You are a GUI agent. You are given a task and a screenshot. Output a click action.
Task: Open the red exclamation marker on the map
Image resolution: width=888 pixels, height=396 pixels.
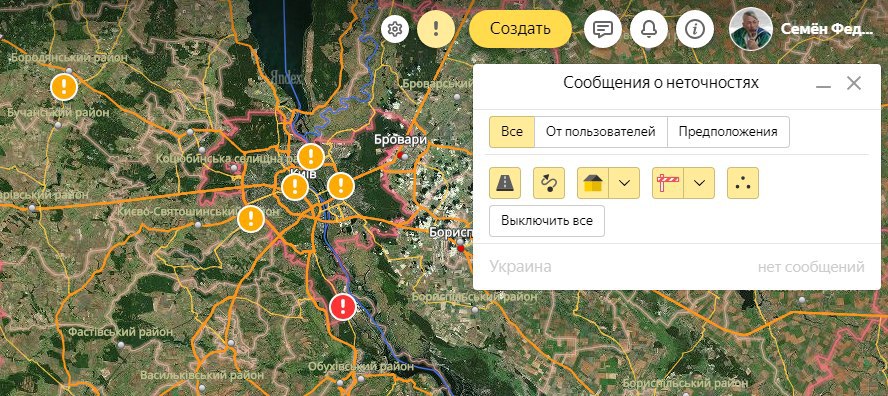coord(343,307)
